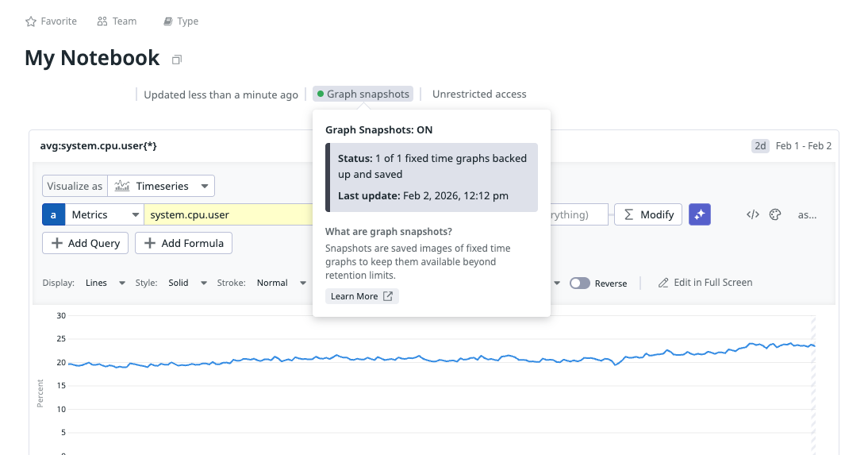
Task: Click the purple AI sparkle button
Action: tap(700, 214)
